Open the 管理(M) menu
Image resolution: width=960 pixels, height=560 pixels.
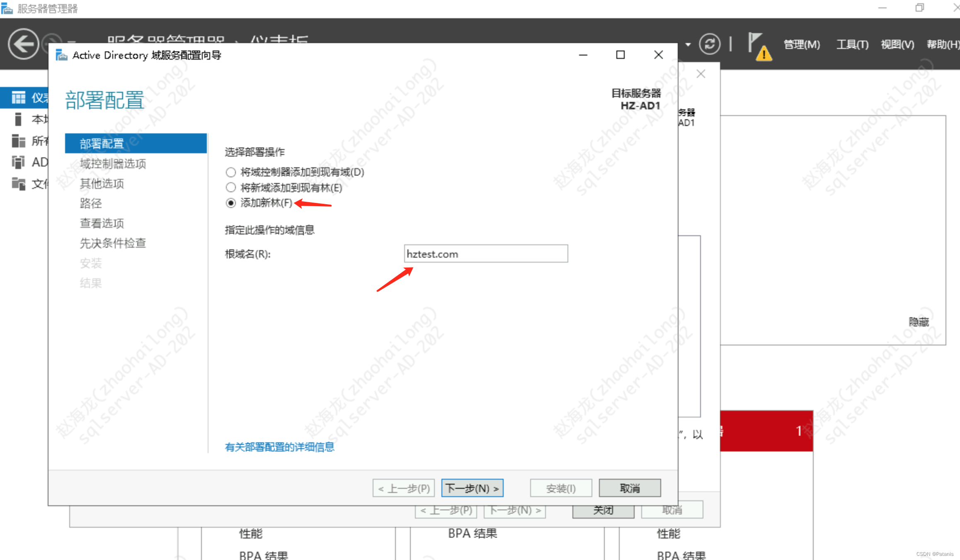click(x=802, y=44)
